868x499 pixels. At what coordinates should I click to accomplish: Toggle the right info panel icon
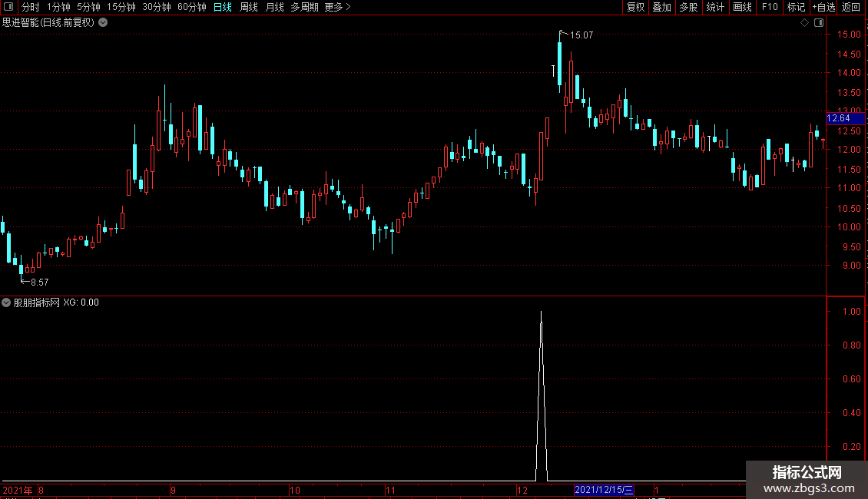pyautogui.click(x=819, y=23)
